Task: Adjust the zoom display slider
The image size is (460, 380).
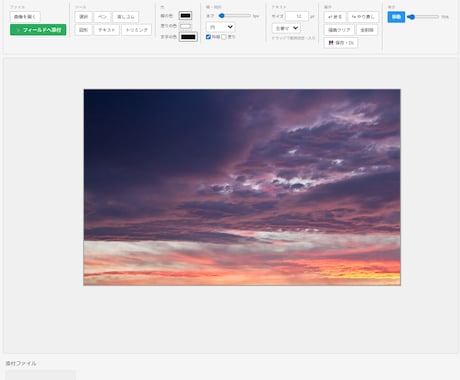Action: pyautogui.click(x=423, y=17)
